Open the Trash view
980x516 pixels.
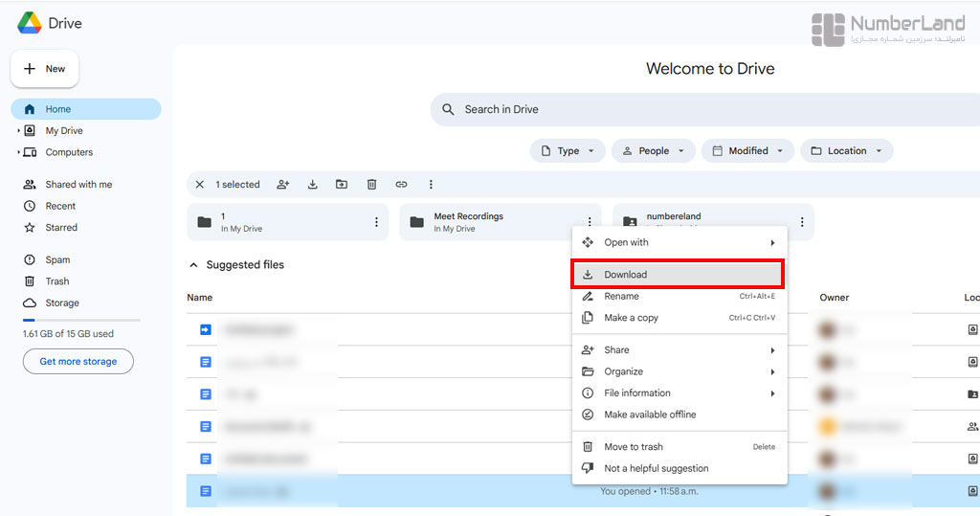(x=56, y=281)
